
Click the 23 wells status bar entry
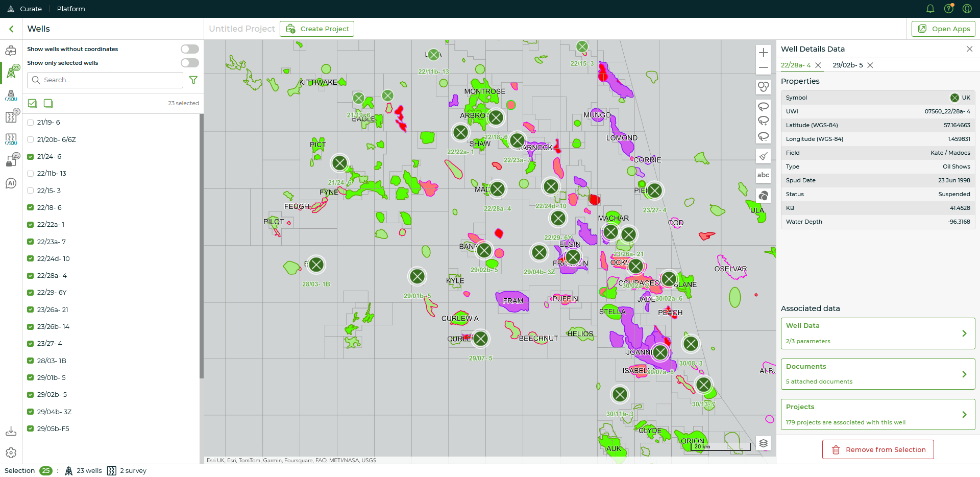point(83,471)
